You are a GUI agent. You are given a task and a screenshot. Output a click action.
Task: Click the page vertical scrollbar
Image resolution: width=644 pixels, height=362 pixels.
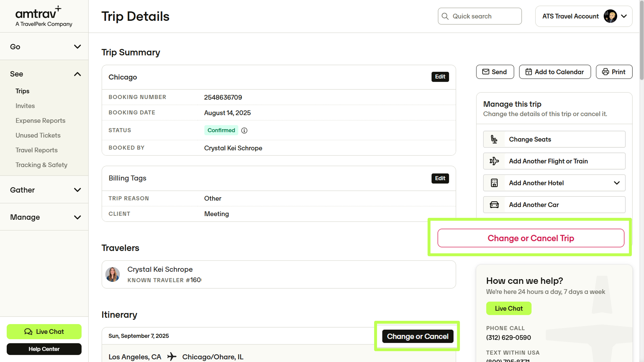click(x=641, y=40)
